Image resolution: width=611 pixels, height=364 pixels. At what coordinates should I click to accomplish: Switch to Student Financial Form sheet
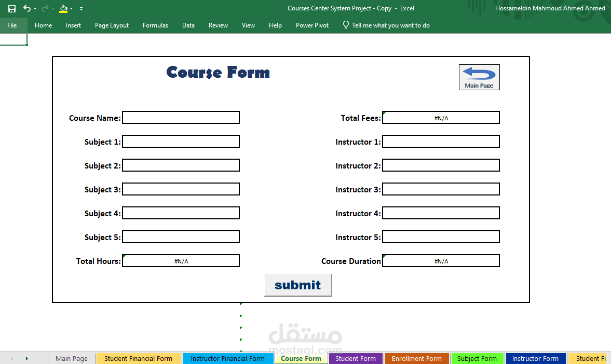138,358
